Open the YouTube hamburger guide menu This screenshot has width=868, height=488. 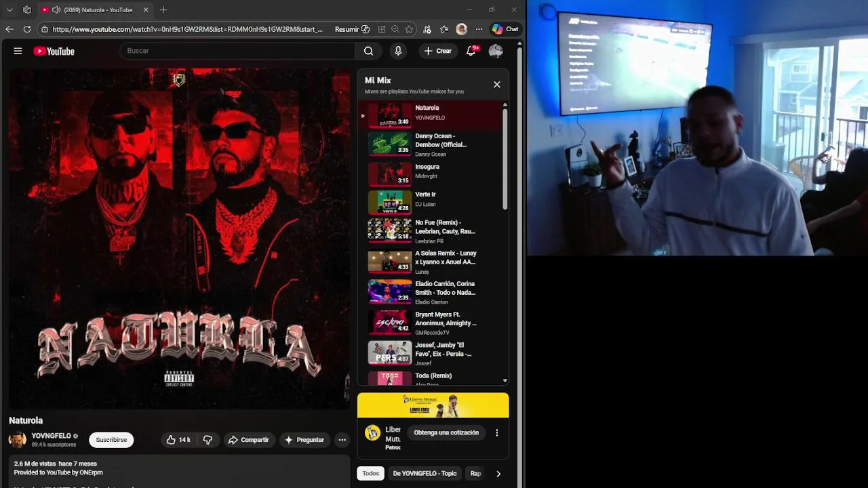click(x=18, y=51)
